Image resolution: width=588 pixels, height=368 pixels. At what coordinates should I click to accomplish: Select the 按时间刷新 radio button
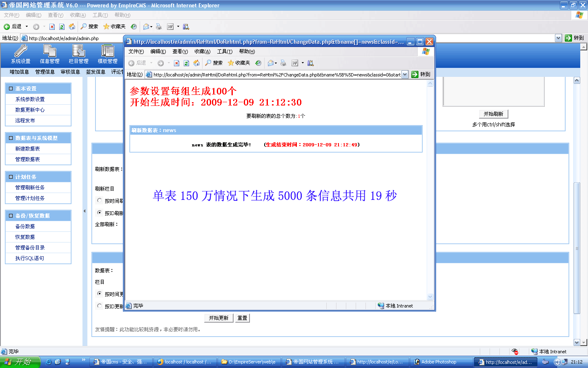(x=99, y=200)
